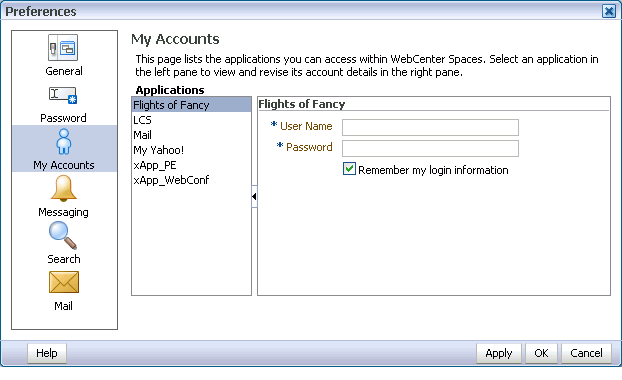Open the Password preferences icon

(x=63, y=95)
